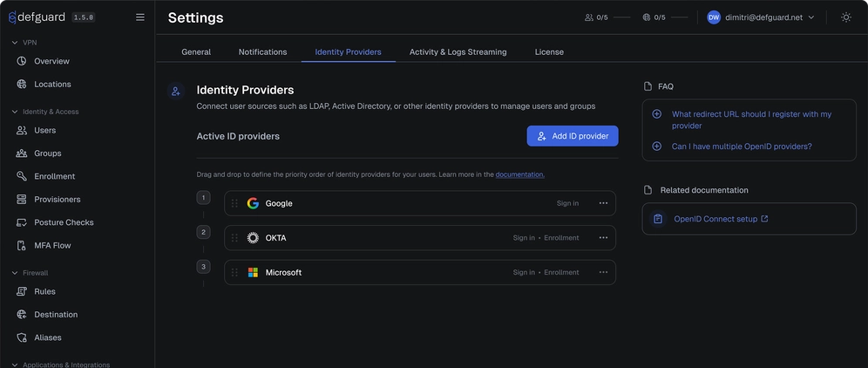Go to Users page

(44, 130)
